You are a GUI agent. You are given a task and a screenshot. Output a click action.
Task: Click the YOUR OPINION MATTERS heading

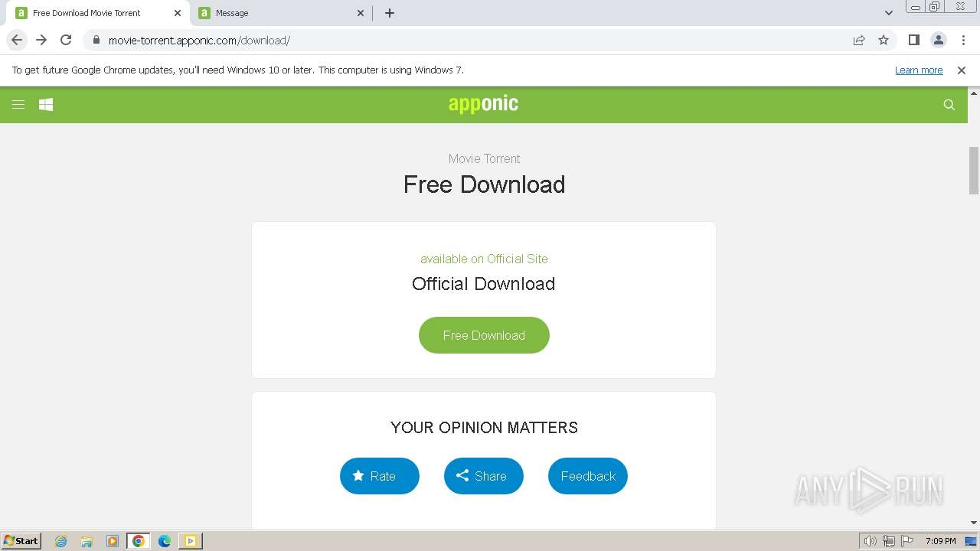(x=484, y=428)
